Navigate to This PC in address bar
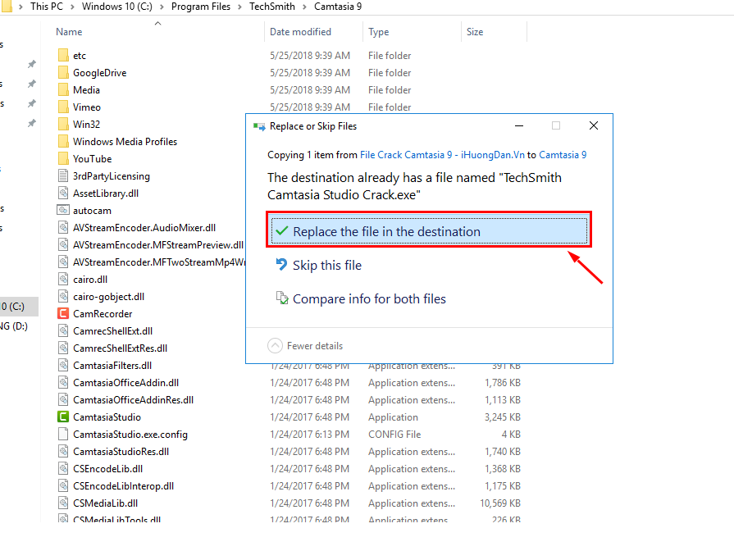 coord(47,7)
